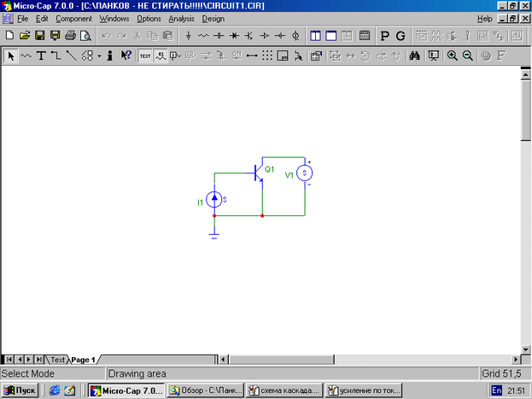Click the Zoom In magnifier icon

(452, 56)
